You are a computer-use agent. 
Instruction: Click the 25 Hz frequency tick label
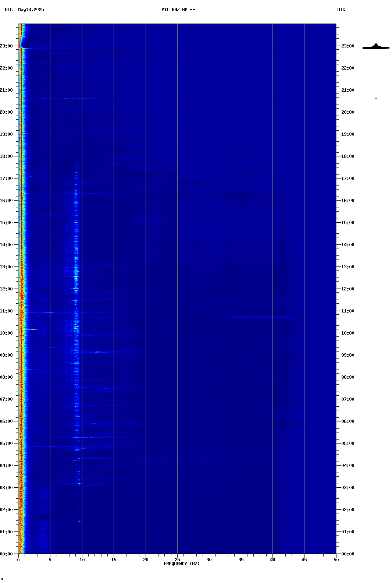[177, 560]
